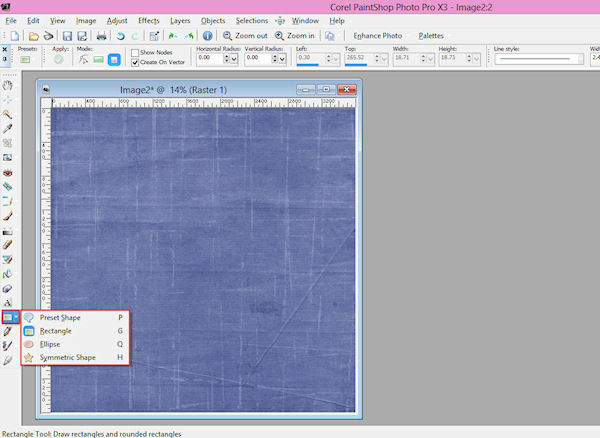Select the Magic Wand tool
The image size is (600, 438).
[7, 114]
